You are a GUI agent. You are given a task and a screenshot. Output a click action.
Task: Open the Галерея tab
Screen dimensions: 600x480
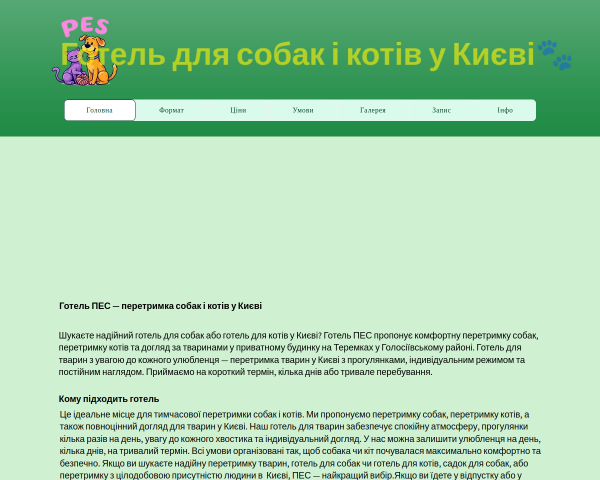[x=373, y=110]
